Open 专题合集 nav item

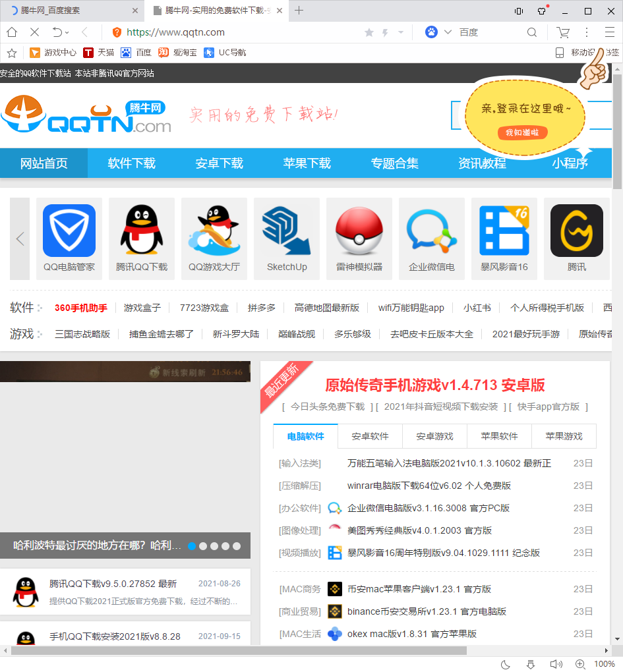[394, 163]
